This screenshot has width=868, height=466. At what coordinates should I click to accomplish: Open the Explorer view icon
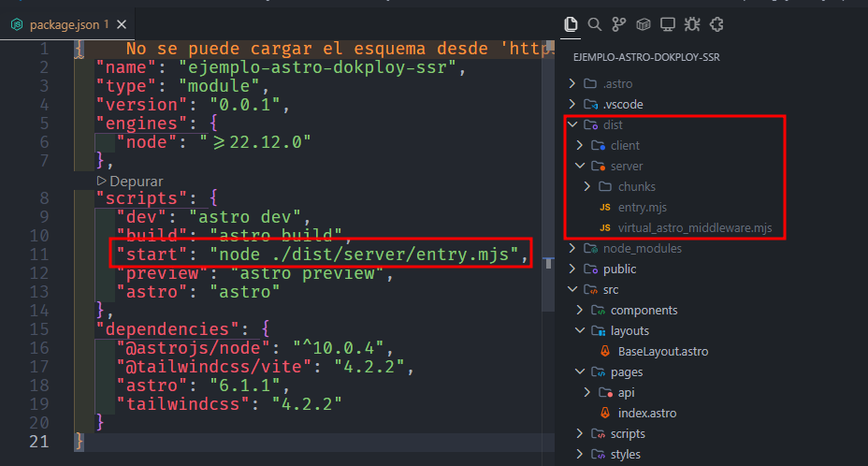point(571,24)
